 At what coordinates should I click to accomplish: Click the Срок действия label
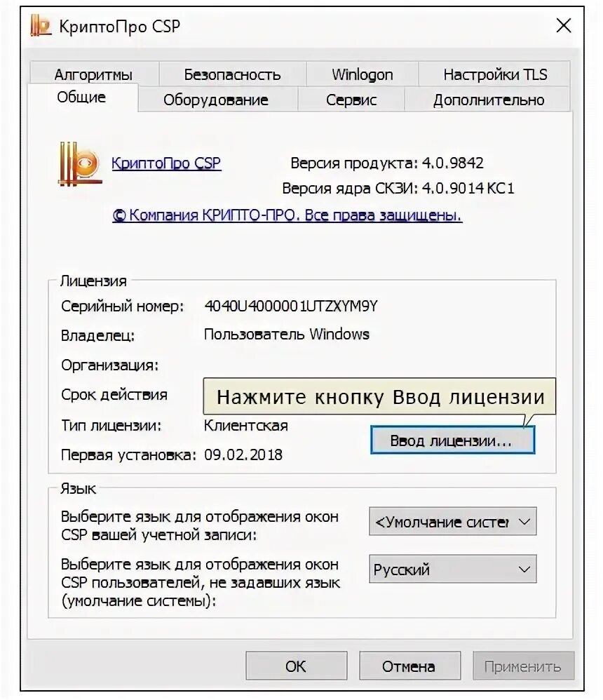(x=114, y=395)
